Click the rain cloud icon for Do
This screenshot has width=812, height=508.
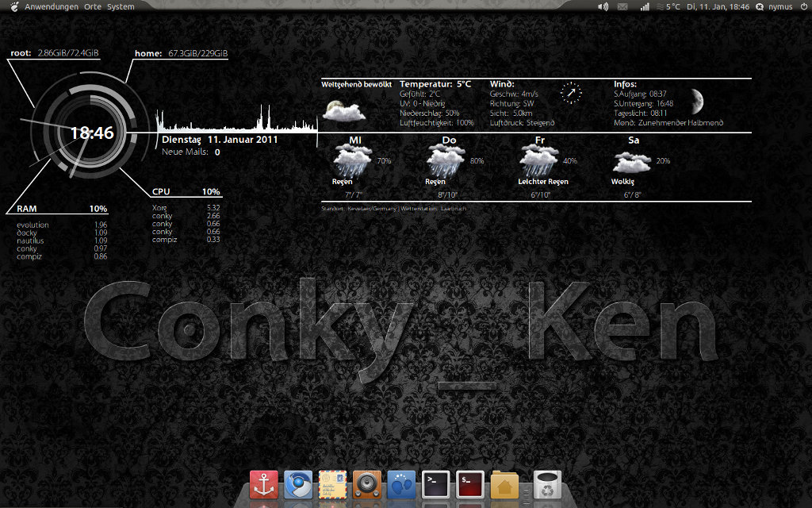tap(446, 160)
